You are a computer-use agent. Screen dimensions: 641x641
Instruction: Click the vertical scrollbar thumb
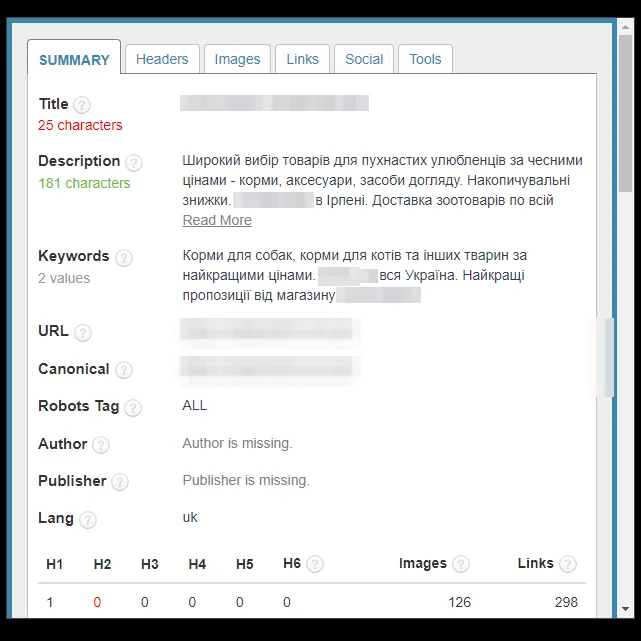click(x=625, y=113)
